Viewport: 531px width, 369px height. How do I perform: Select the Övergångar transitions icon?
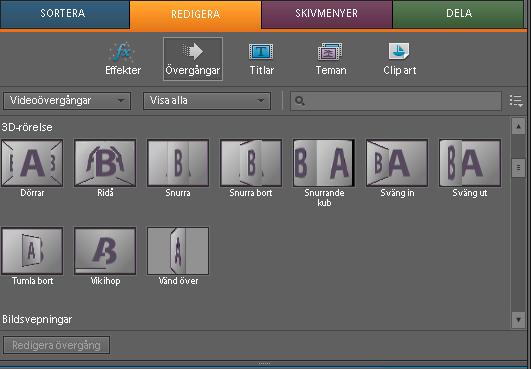coord(193,59)
